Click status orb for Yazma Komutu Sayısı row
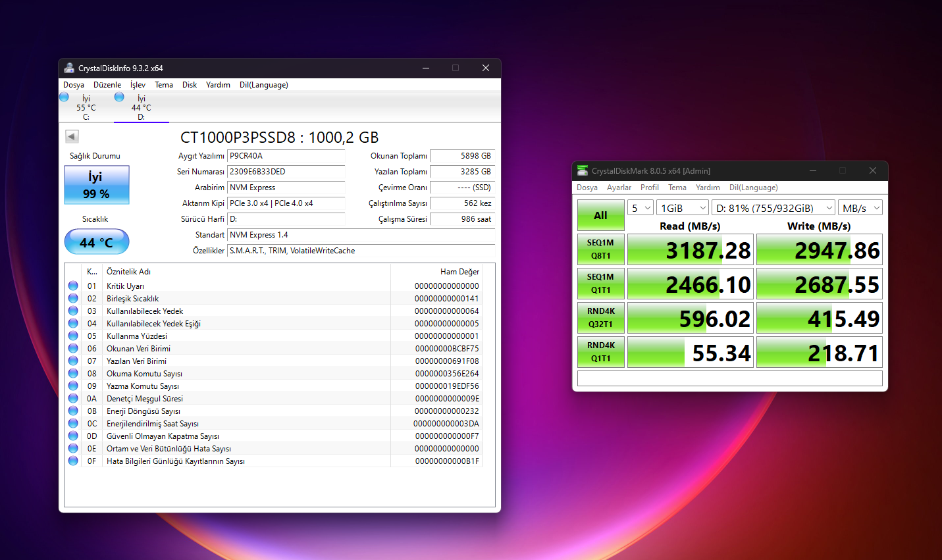The image size is (942, 560). [73, 386]
